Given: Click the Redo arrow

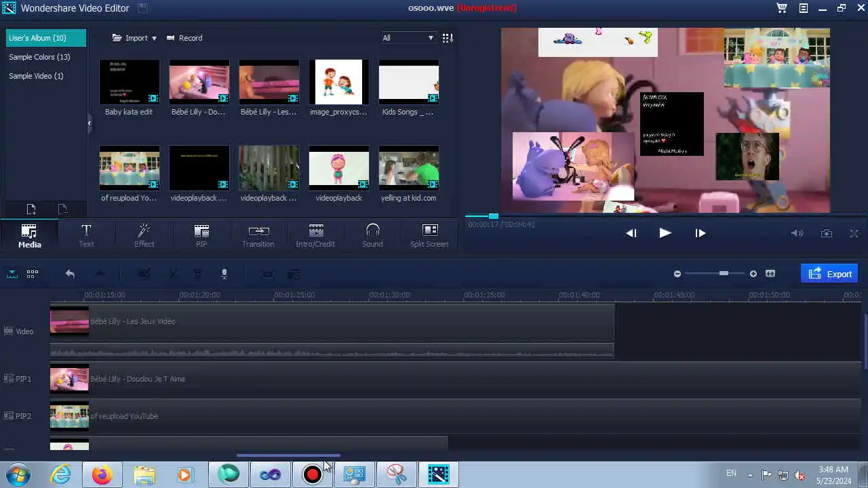Looking at the screenshot, I should (x=100, y=274).
